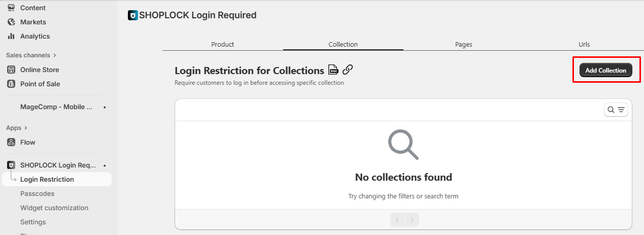The height and width of the screenshot is (235, 644).
Task: Click the Online Store storefront icon
Action: [x=11, y=70]
